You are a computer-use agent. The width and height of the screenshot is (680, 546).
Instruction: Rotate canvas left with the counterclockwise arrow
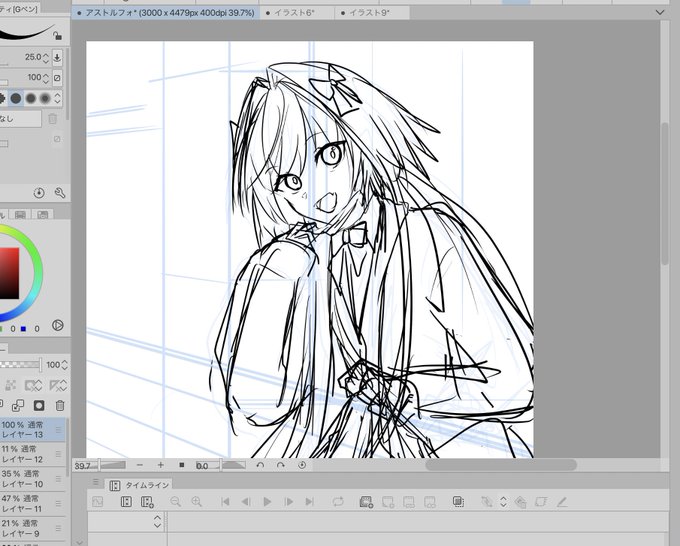(x=260, y=465)
